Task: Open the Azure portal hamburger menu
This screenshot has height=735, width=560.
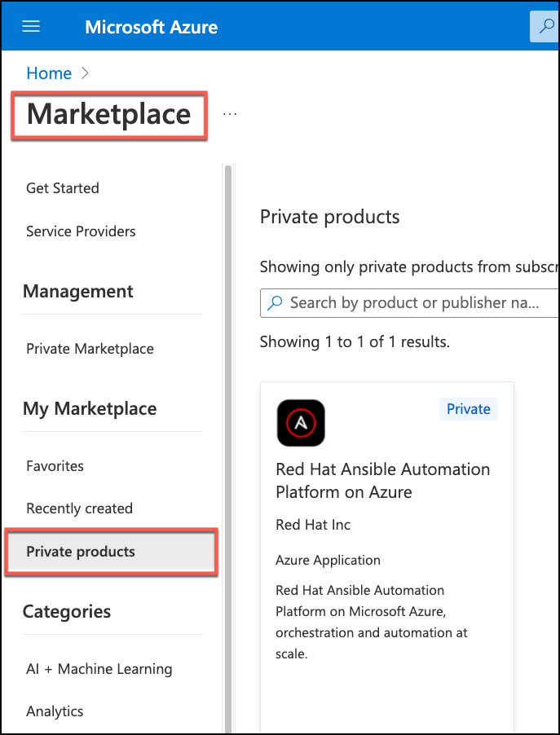Action: coord(30,25)
